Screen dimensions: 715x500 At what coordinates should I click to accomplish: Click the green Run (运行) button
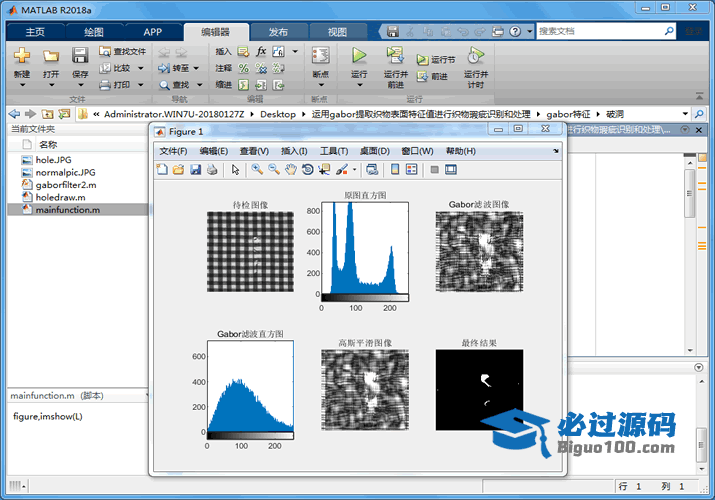coord(359,56)
